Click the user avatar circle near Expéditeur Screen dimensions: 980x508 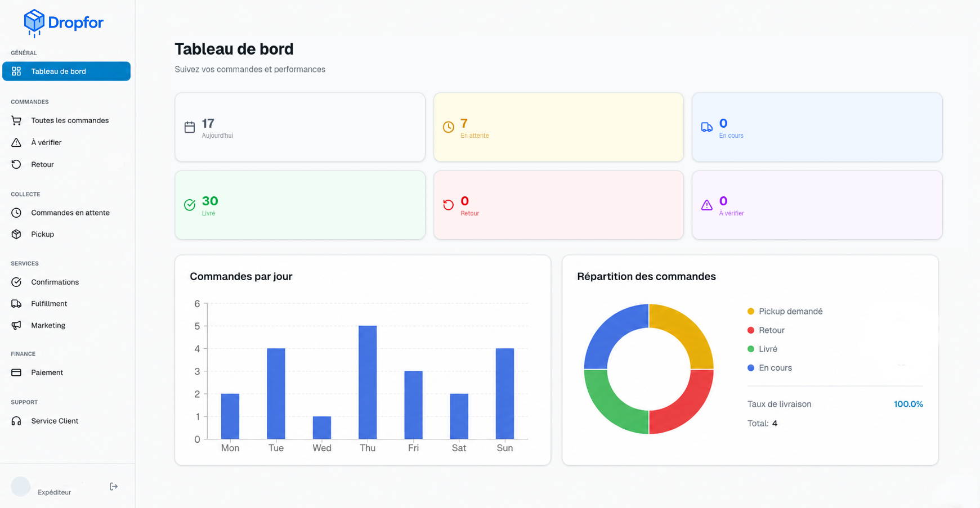tap(21, 486)
